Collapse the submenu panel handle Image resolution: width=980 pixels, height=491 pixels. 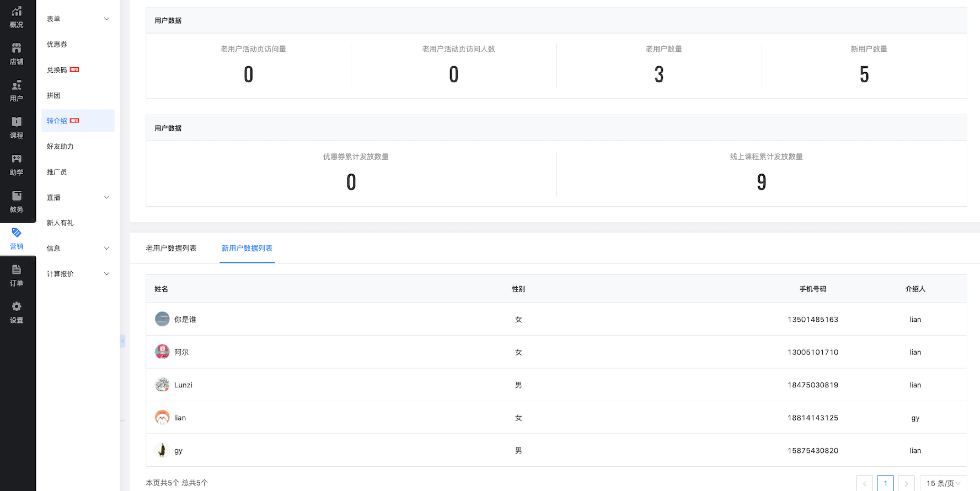click(x=122, y=341)
